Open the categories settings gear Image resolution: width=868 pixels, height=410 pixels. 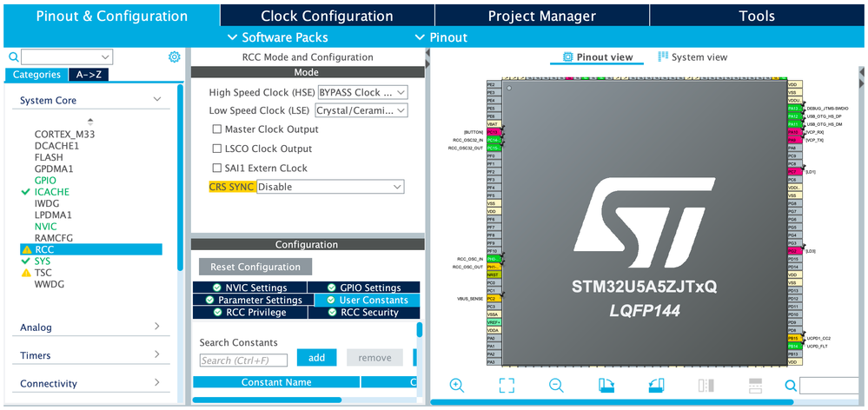175,56
